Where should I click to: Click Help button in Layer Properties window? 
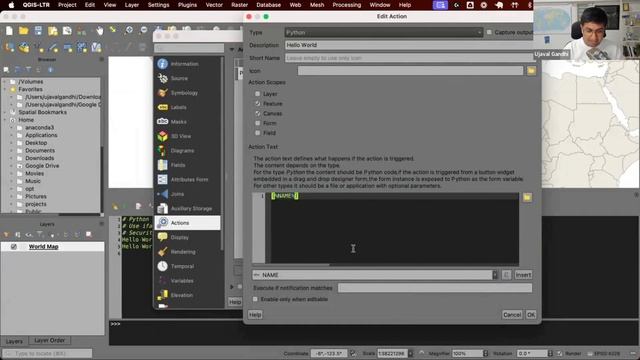[x=235, y=302]
